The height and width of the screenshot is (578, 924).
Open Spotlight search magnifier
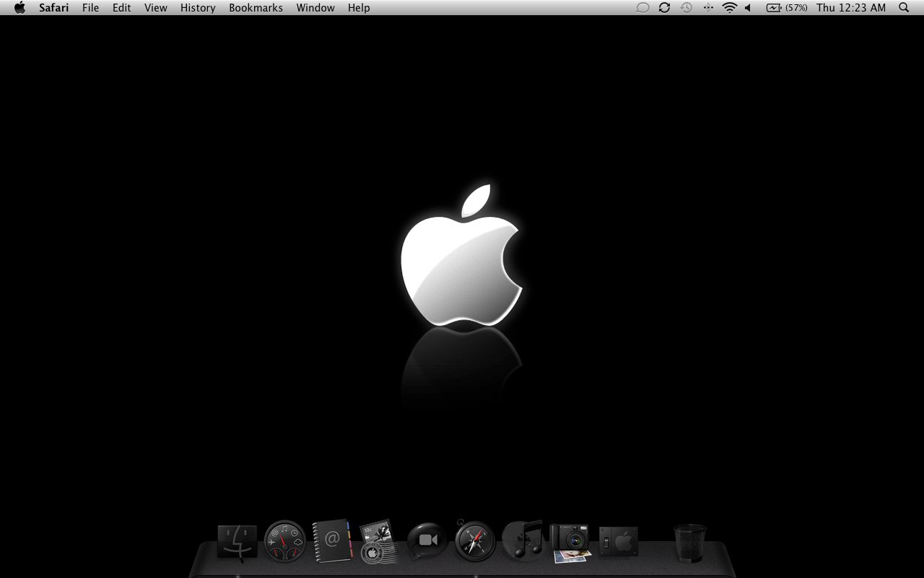904,8
